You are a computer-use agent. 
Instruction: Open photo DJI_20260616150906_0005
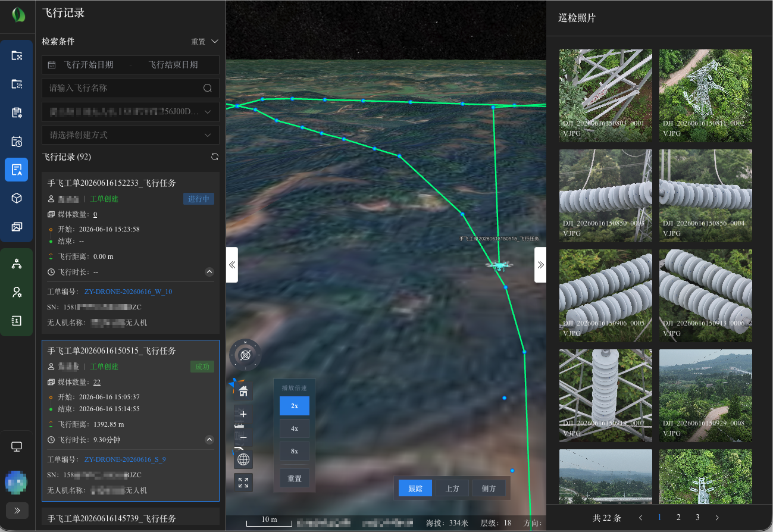606,296
